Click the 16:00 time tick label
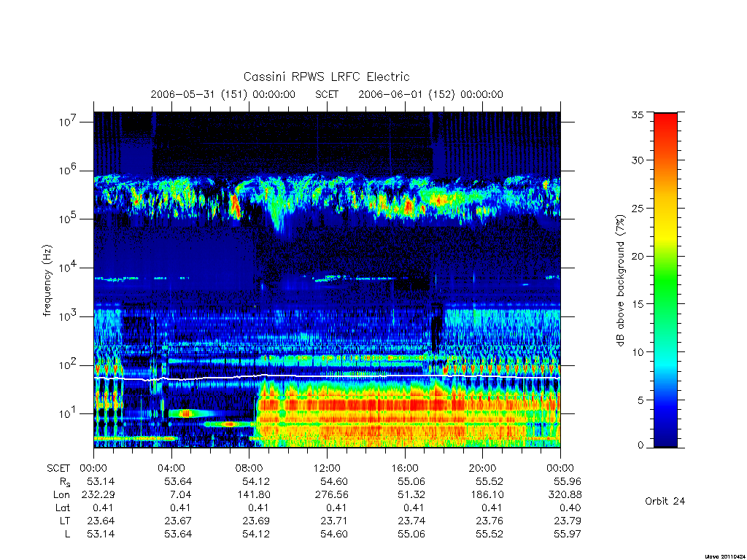 pos(405,468)
